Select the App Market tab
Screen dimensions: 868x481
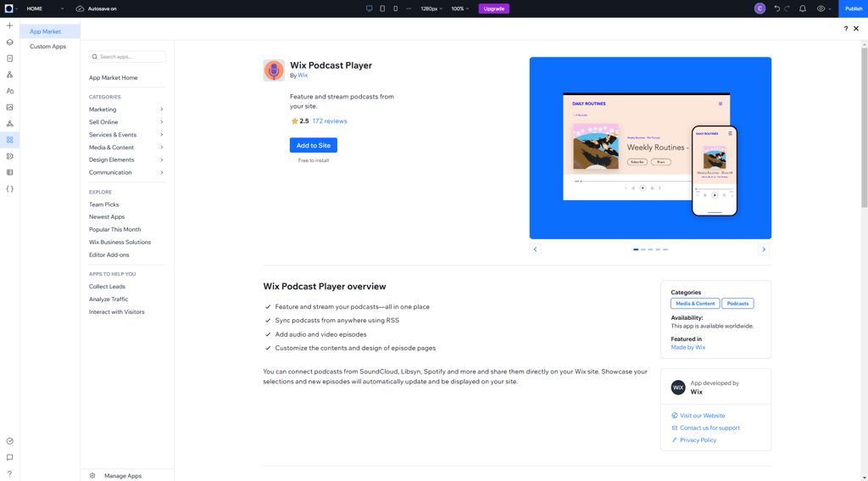(50, 31)
